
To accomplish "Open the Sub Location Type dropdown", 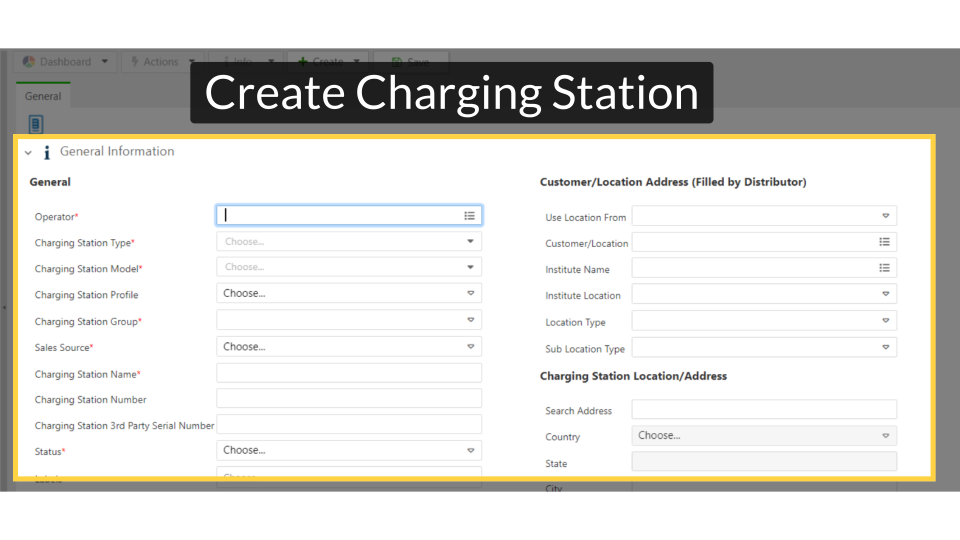I will pyautogui.click(x=764, y=347).
